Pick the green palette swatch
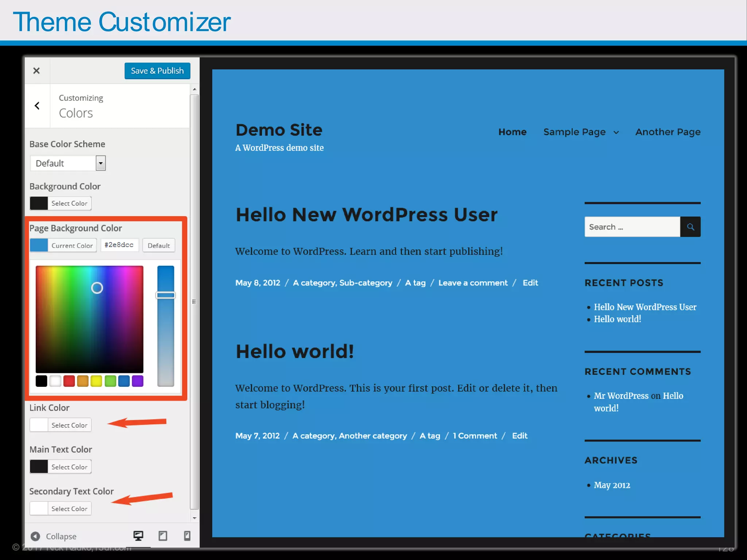Viewport: 747px width, 560px height. (x=110, y=381)
